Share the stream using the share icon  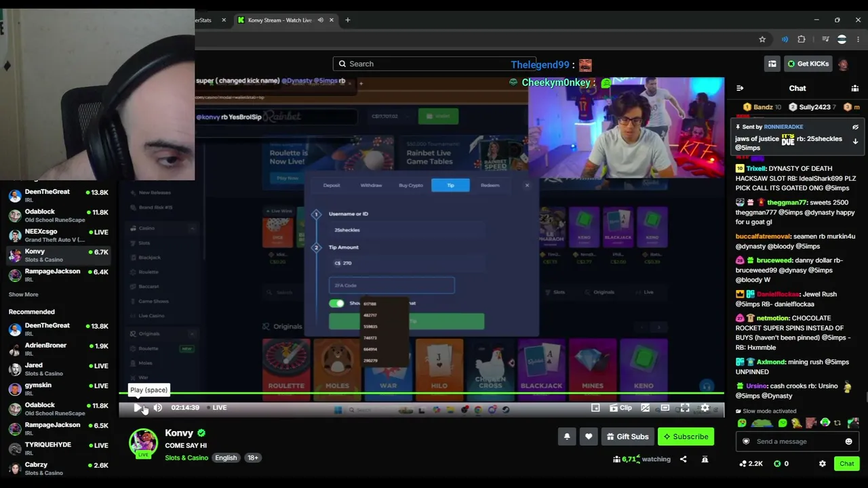click(x=683, y=459)
